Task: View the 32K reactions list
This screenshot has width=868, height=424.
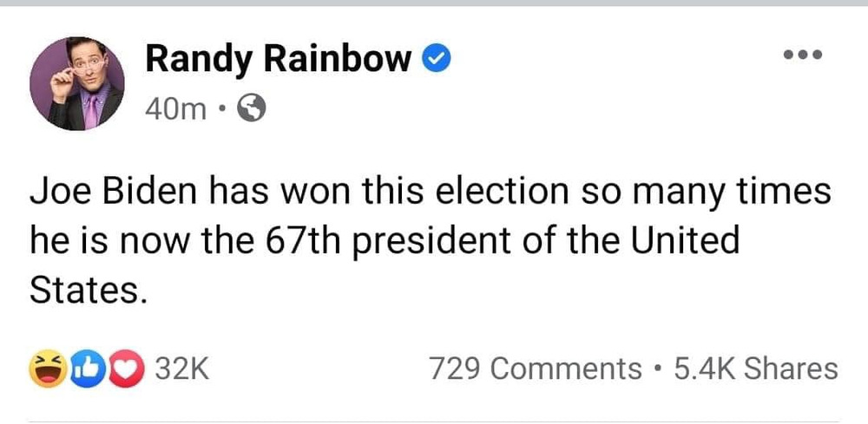Action: [182, 369]
